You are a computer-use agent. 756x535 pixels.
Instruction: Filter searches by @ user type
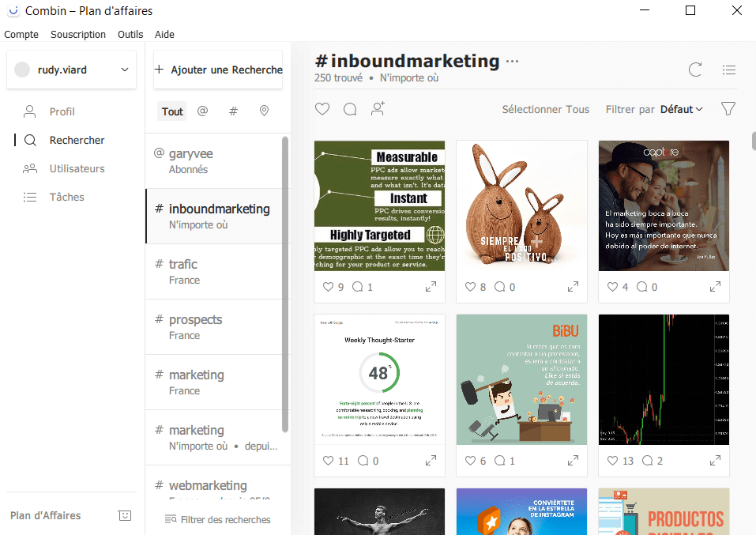point(202,111)
